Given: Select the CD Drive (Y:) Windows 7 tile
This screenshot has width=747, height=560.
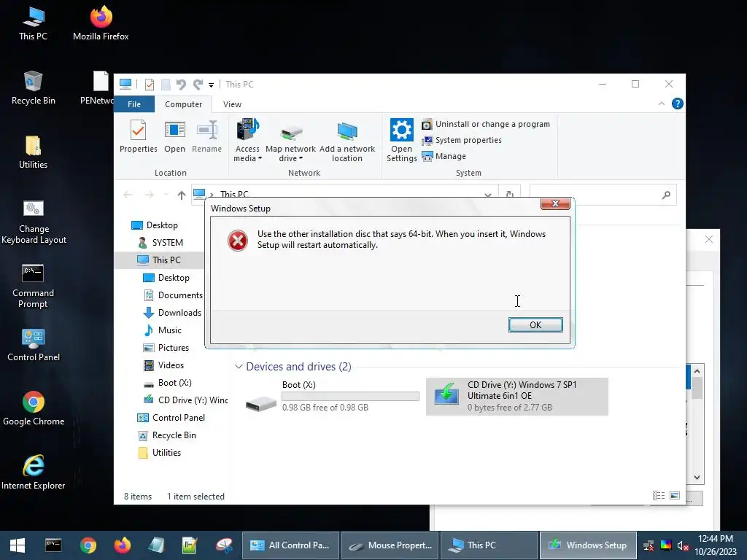Looking at the screenshot, I should click(x=517, y=396).
